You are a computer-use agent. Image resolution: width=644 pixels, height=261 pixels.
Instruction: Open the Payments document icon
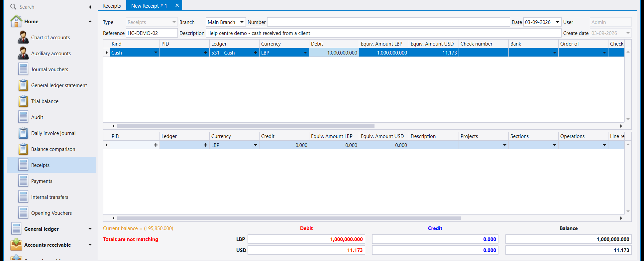[23, 181]
